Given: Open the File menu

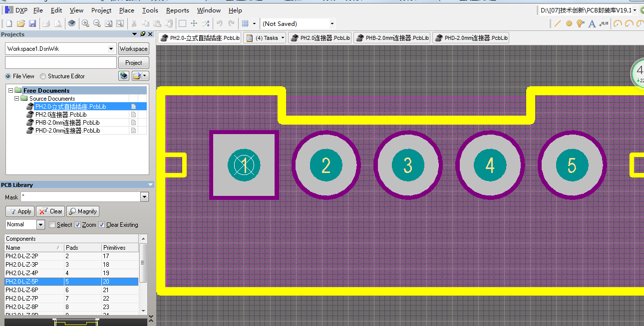Looking at the screenshot, I should (x=38, y=10).
